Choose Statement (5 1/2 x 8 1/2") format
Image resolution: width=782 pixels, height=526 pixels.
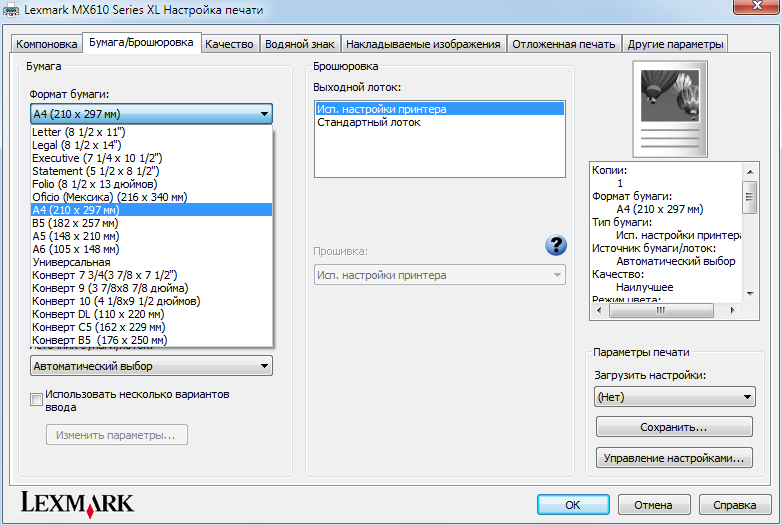[x=152, y=171]
